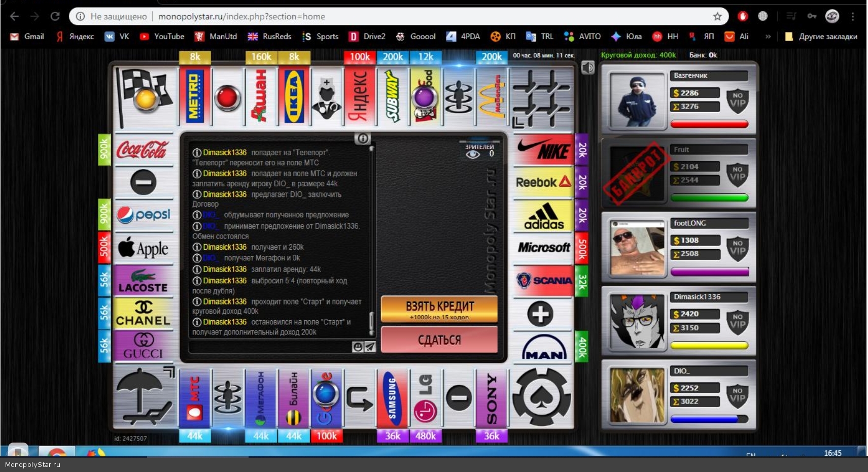Open the YouTube bookmark
Screen dimensions: 868x472
162,37
